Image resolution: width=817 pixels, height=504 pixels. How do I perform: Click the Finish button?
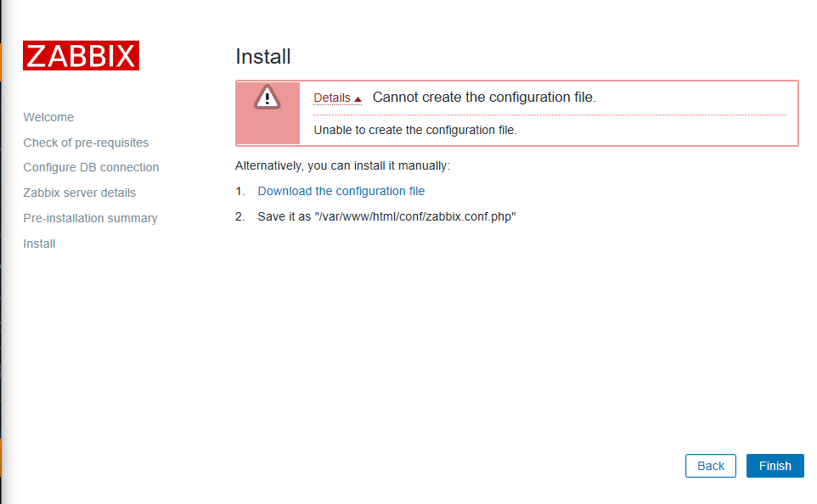tap(775, 466)
